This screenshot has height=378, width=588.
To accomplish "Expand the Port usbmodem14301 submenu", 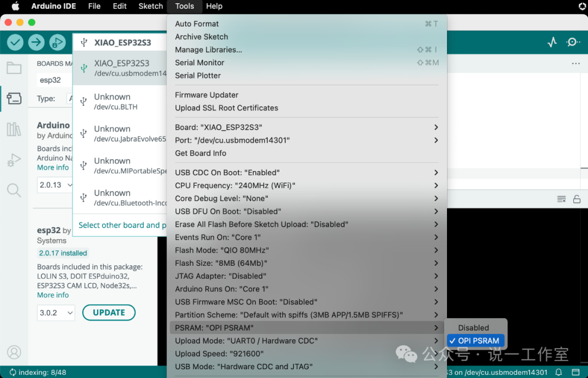I will point(307,140).
